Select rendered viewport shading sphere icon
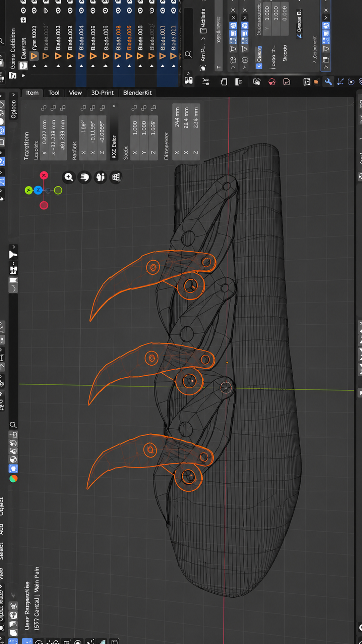The image size is (362, 644). pyautogui.click(x=13, y=479)
